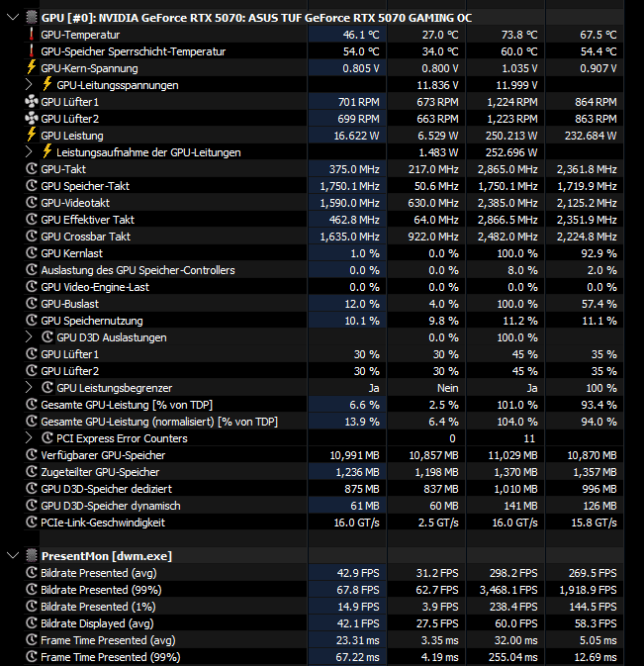Collapse the PresentMon [dwm.exe] section
This screenshot has width=644, height=666.
[13, 555]
